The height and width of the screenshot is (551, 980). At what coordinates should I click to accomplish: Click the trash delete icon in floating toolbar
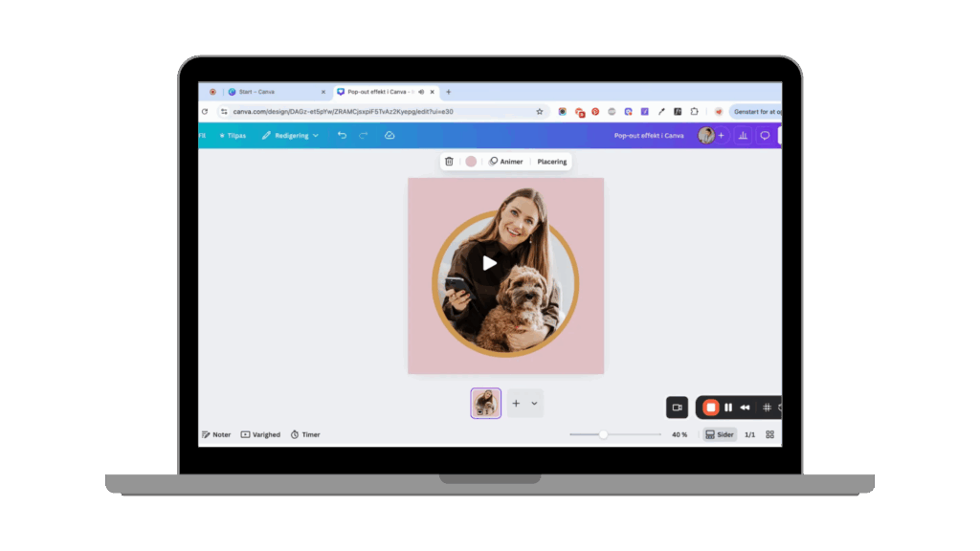coord(449,162)
